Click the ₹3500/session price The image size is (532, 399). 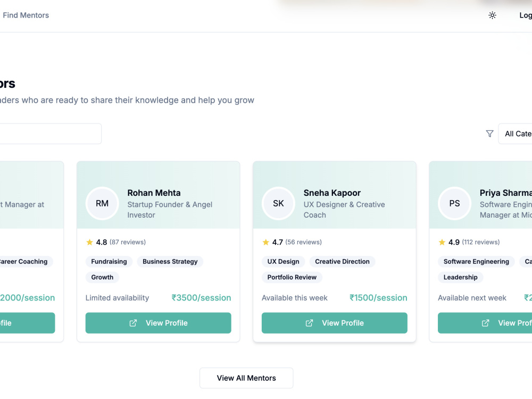click(201, 297)
